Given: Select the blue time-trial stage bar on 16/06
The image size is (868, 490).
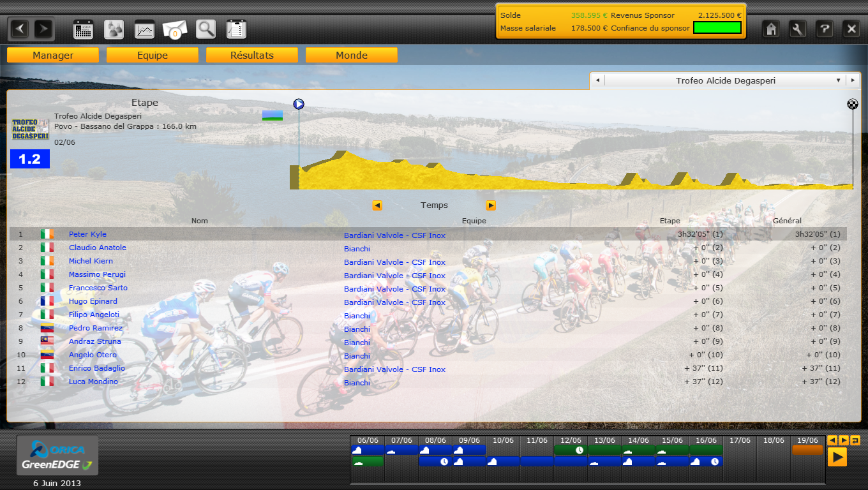Looking at the screenshot, I should [x=706, y=461].
